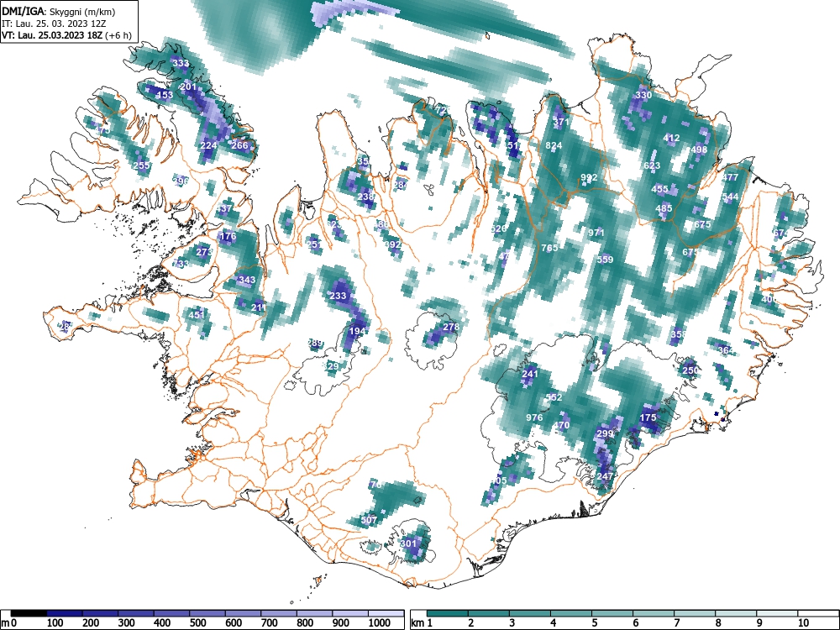Click the visibility value 176
Viewport: 840px width, 630px height.
[228, 236]
